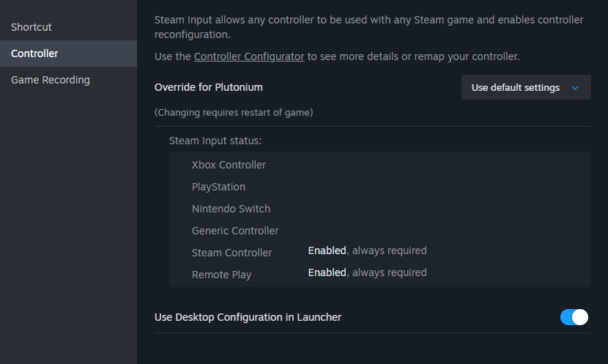Screen dimensions: 608x364
Task: Switch to the Game Recording tab
Action: tap(68, 80)
